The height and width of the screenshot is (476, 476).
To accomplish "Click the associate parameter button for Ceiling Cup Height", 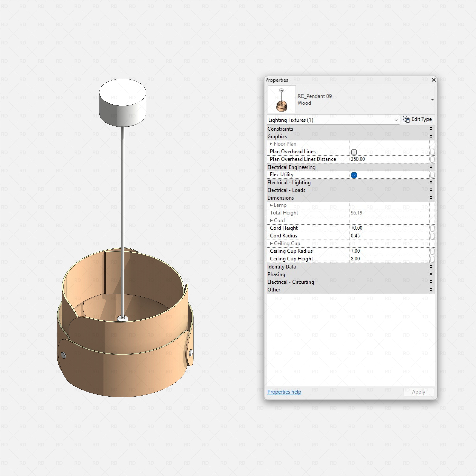I will coord(432,259).
